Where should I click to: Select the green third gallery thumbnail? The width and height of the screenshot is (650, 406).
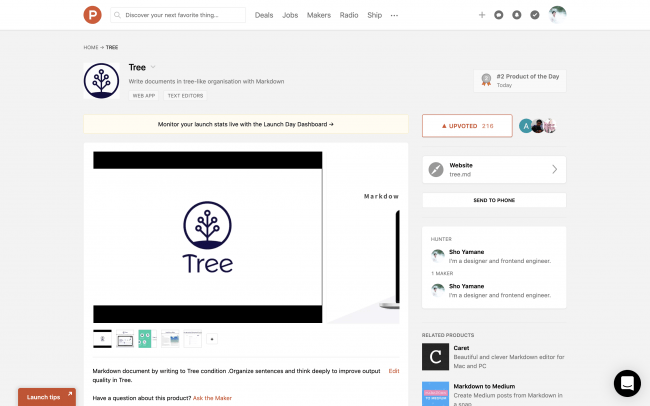(147, 339)
